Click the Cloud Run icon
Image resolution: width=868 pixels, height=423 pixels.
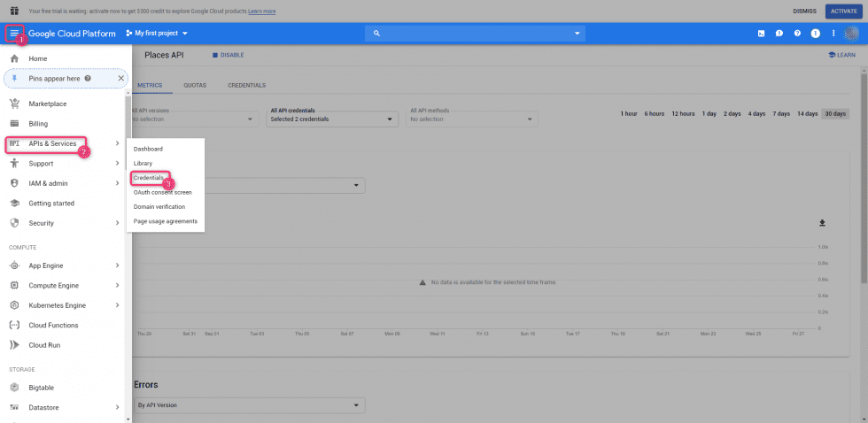(15, 346)
